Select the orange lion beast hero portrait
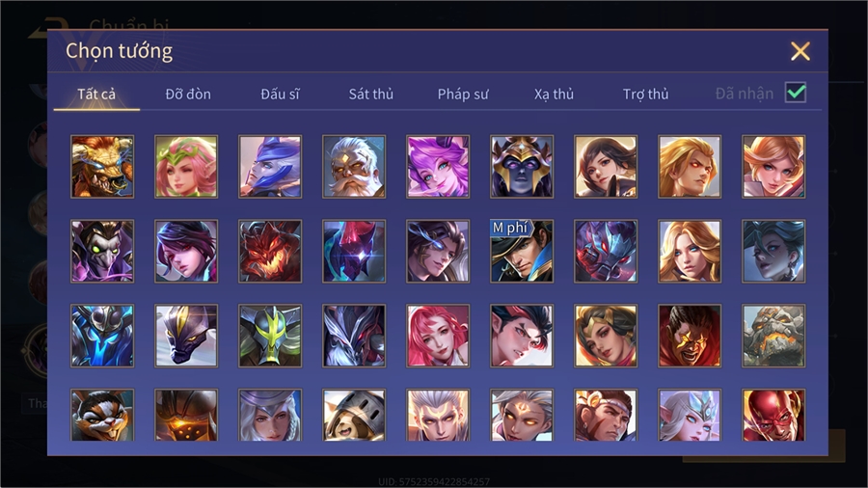The width and height of the screenshot is (868, 488). (x=102, y=167)
